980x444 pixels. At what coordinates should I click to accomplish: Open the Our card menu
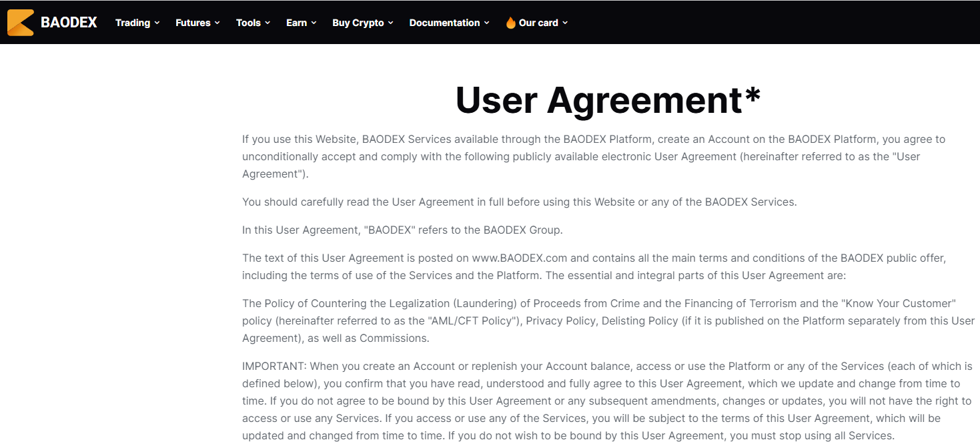click(537, 23)
